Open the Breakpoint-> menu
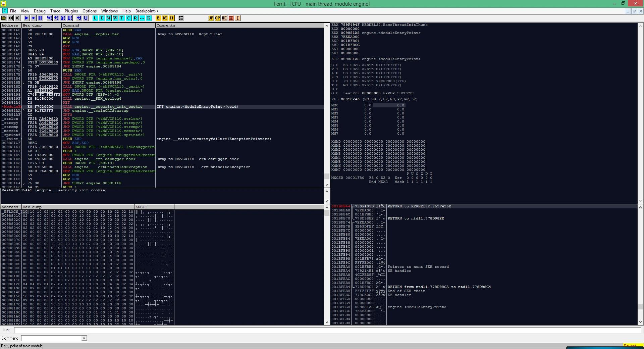This screenshot has height=349, width=644. [x=147, y=11]
